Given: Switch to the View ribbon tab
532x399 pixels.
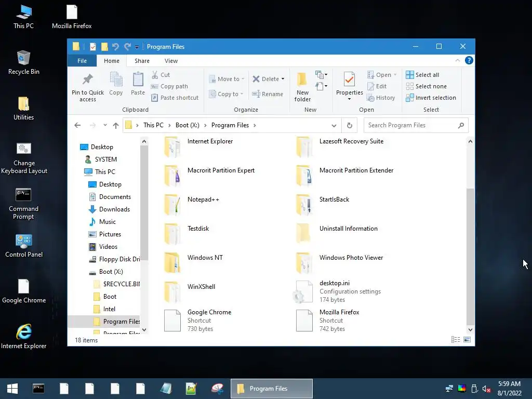Looking at the screenshot, I should [171, 61].
